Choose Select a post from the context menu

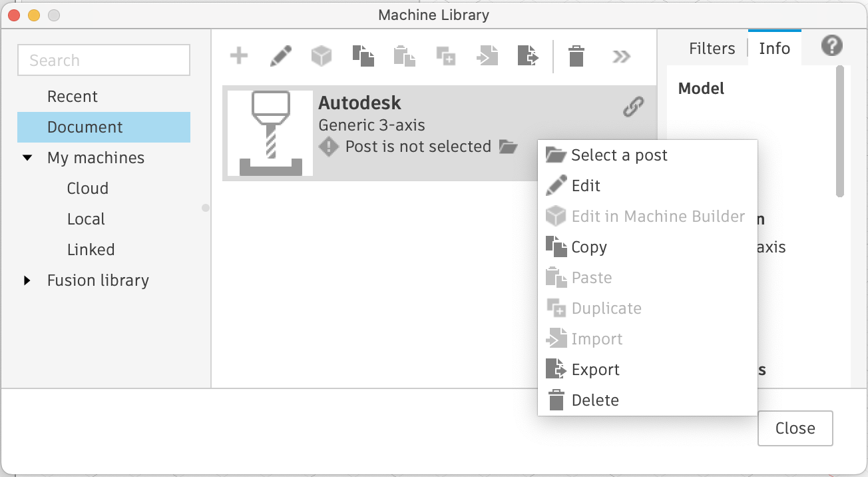pyautogui.click(x=619, y=155)
